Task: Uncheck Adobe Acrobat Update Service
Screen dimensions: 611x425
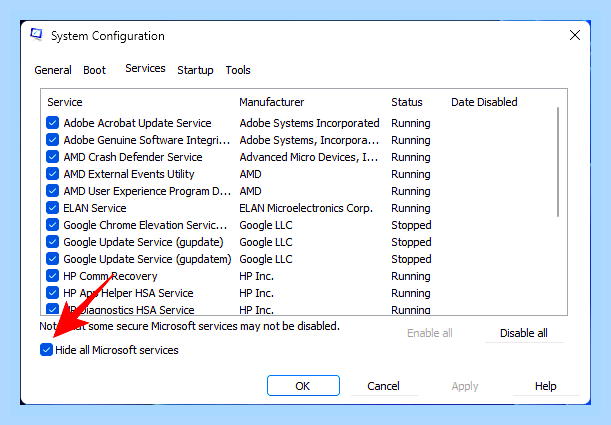Action: coord(52,123)
